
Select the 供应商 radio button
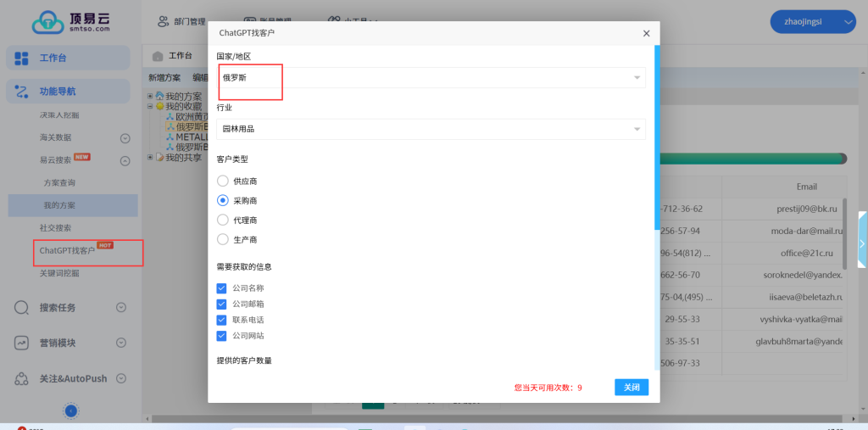pos(223,181)
